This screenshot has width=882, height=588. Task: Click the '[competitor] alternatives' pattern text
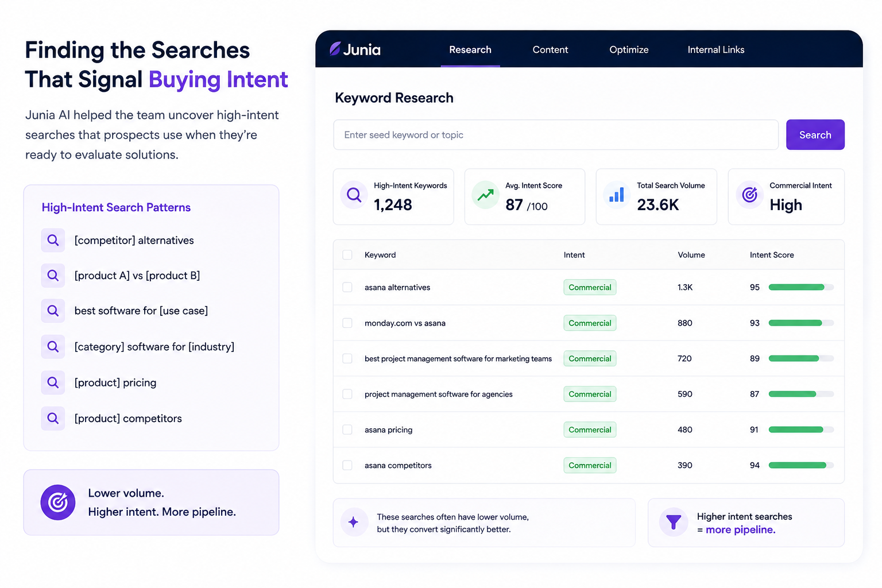point(134,240)
